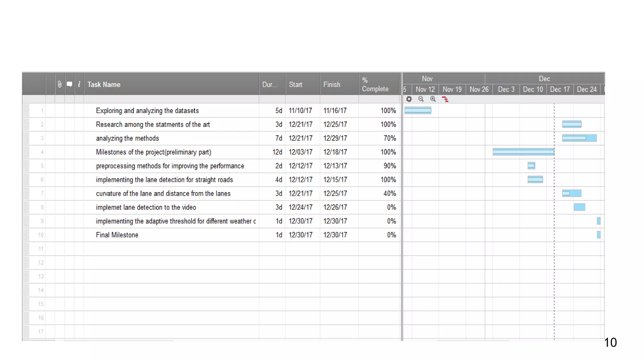Click the Milestones preliminary part Gantt bar

click(523, 152)
